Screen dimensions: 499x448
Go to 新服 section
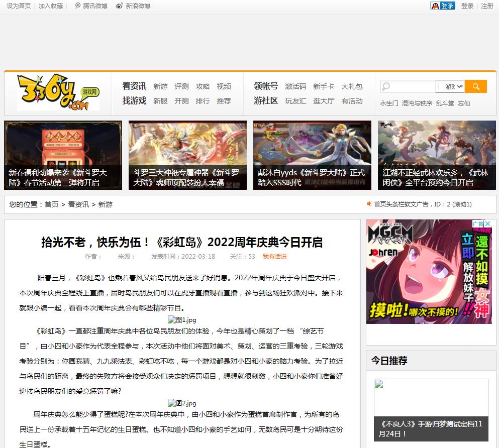pos(160,101)
